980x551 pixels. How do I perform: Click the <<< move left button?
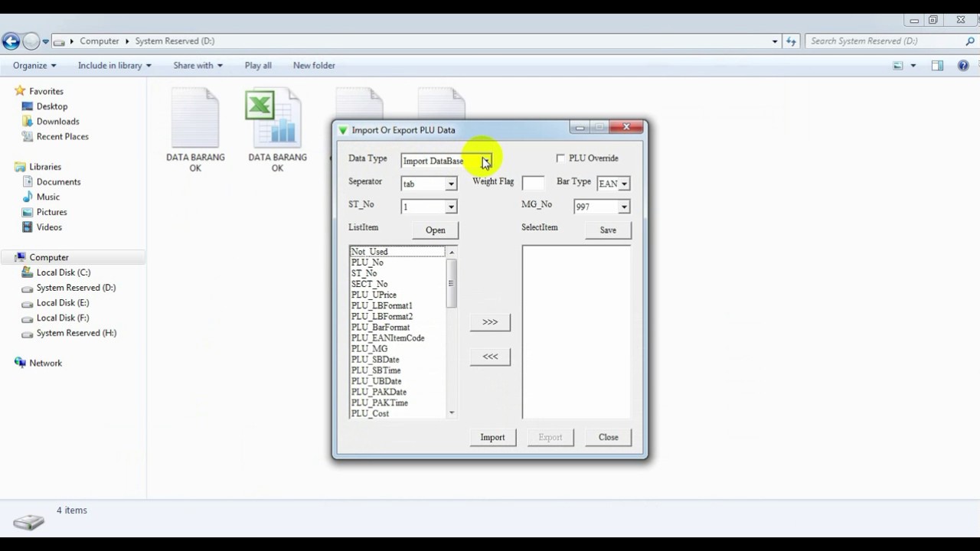pos(490,357)
